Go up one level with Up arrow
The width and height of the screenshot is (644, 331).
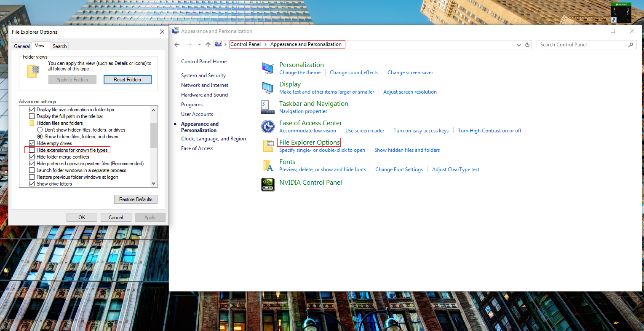(208, 45)
